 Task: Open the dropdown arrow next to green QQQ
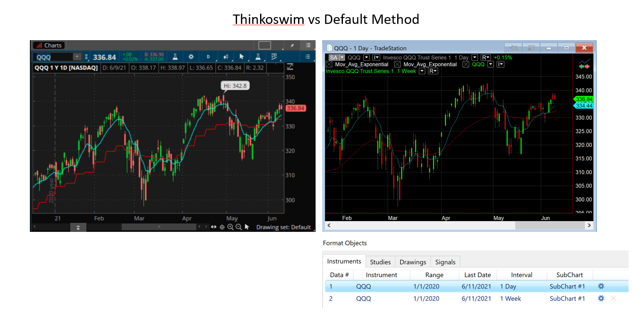click(491, 64)
